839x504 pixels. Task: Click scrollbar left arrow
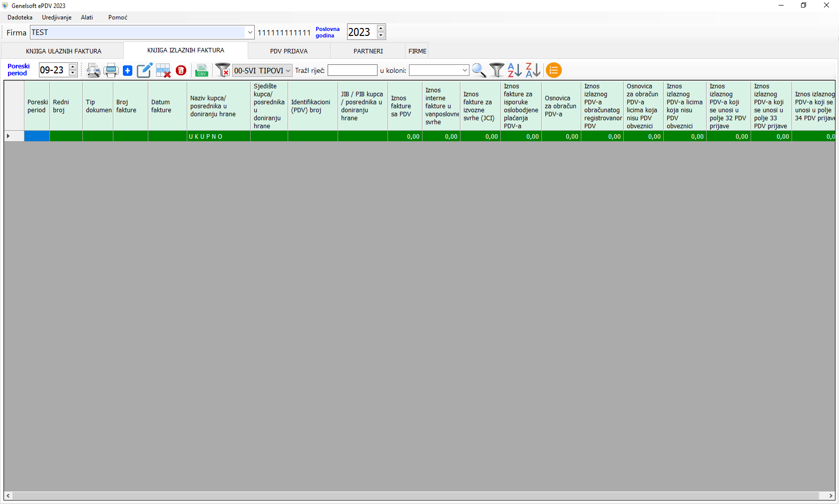8,496
